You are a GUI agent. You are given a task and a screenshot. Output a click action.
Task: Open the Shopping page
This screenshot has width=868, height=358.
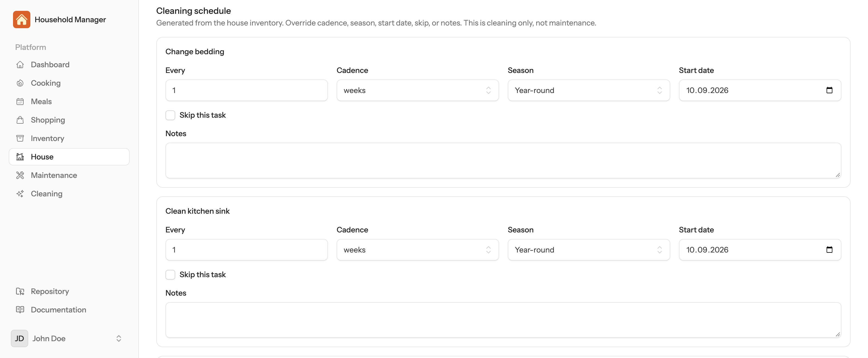pos(69,120)
